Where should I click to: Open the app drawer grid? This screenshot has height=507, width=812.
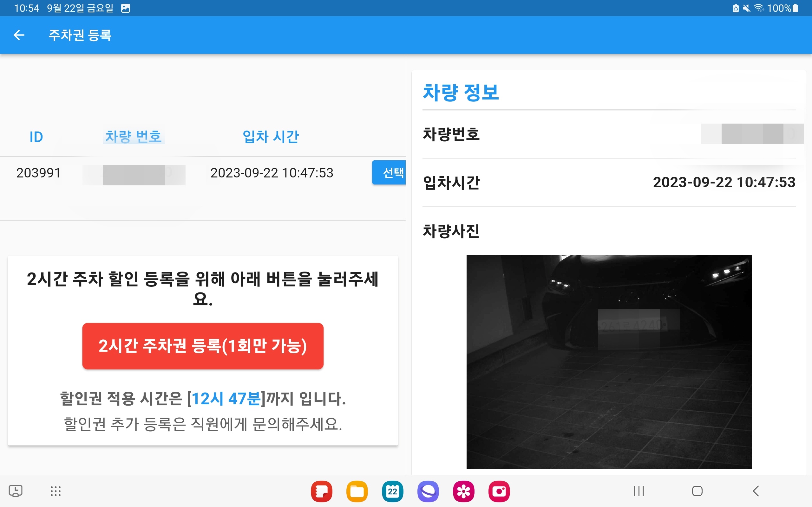(55, 491)
